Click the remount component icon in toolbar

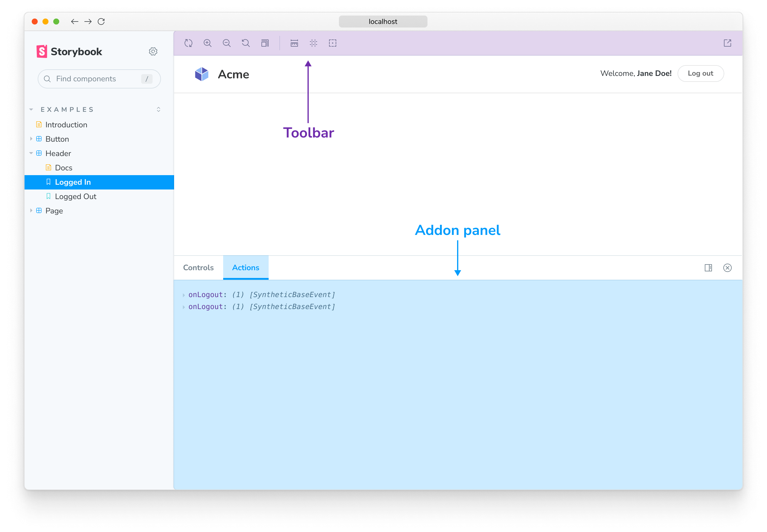pos(188,43)
